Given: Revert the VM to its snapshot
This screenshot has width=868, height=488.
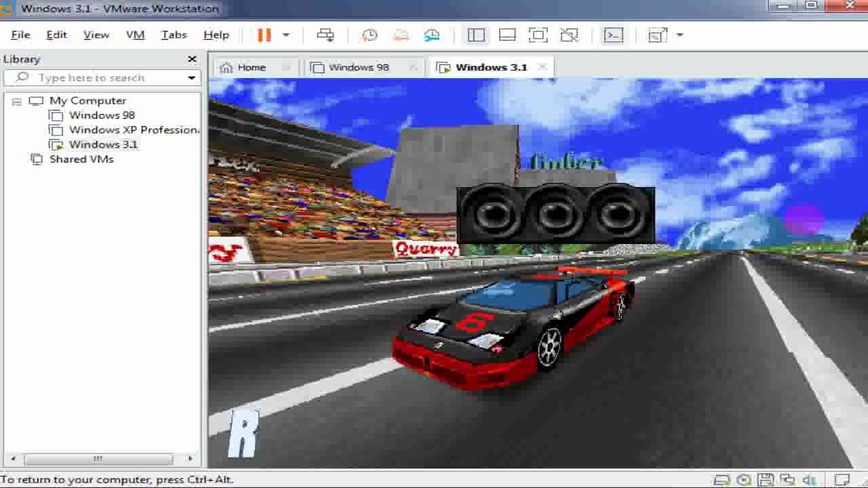Looking at the screenshot, I should point(401,35).
